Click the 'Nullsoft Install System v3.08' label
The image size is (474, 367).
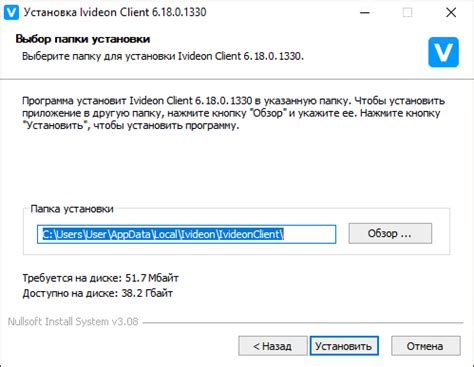click(x=73, y=322)
